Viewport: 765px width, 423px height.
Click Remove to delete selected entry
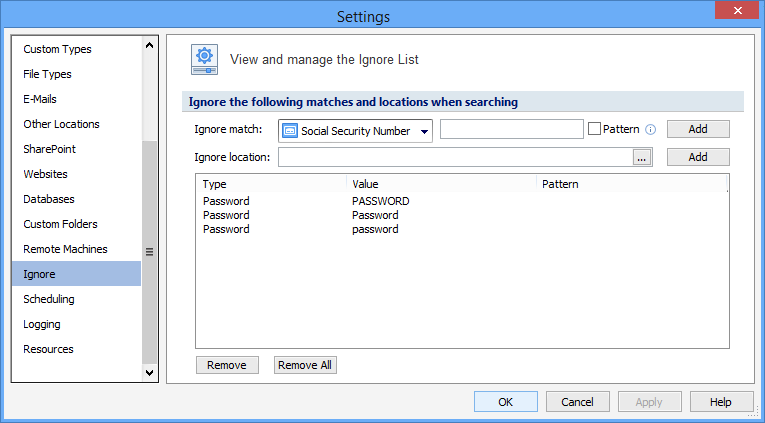[x=227, y=365]
